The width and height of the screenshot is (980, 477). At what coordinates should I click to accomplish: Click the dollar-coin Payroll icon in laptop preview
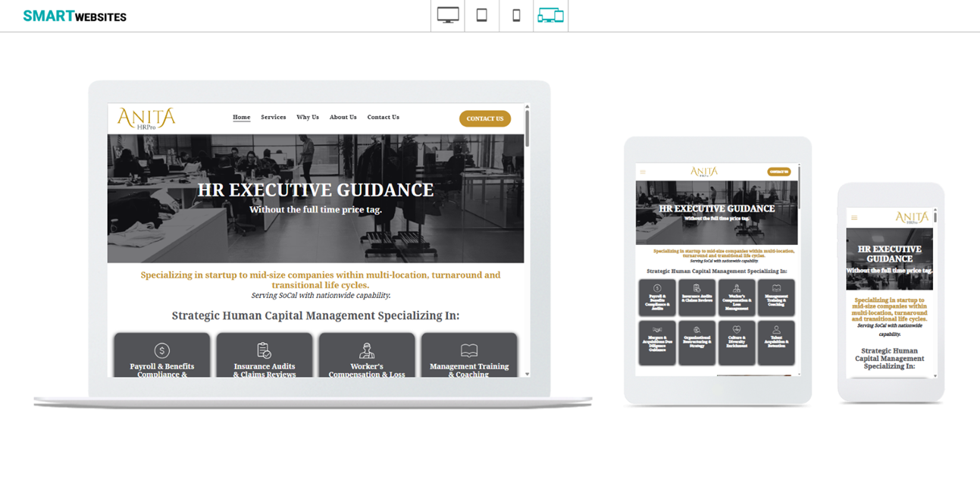click(161, 350)
